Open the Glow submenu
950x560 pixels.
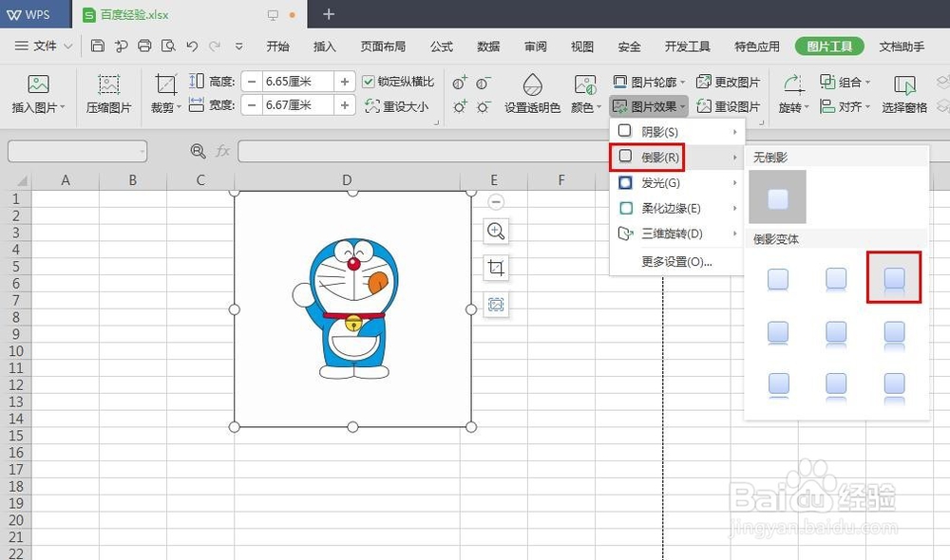(x=676, y=183)
